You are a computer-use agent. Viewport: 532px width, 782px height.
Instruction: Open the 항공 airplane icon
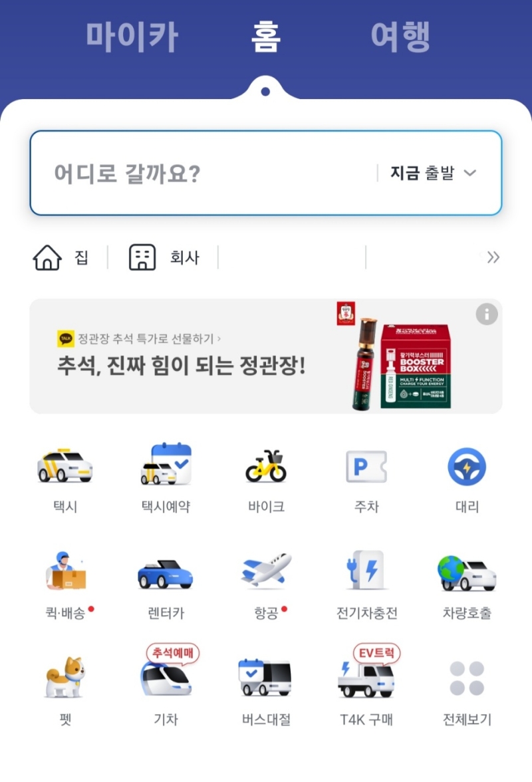pos(266,569)
